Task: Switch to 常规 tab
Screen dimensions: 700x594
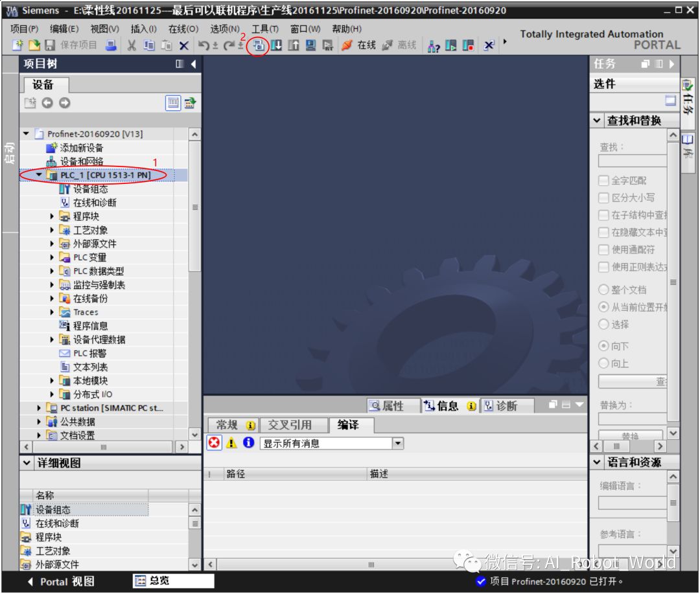Action: tap(233, 425)
